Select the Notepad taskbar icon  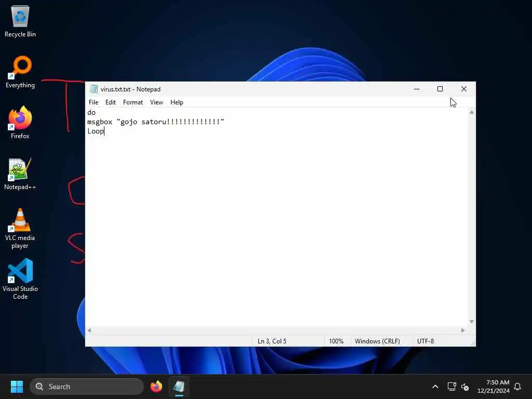click(x=179, y=387)
